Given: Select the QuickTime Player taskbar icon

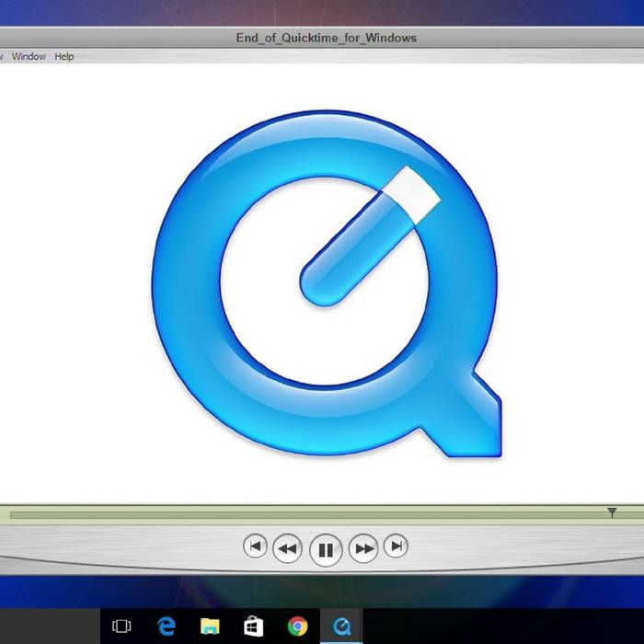Looking at the screenshot, I should point(341,627).
